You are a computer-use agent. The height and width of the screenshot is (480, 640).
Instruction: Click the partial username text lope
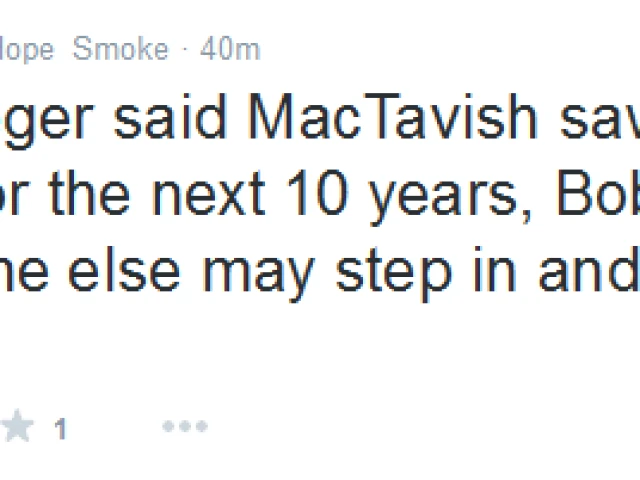point(28,49)
